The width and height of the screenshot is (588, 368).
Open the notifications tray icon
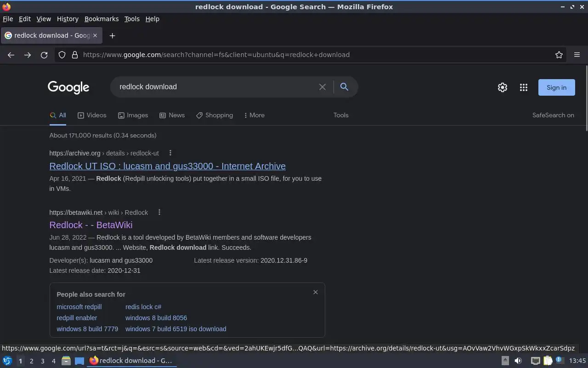click(x=560, y=360)
